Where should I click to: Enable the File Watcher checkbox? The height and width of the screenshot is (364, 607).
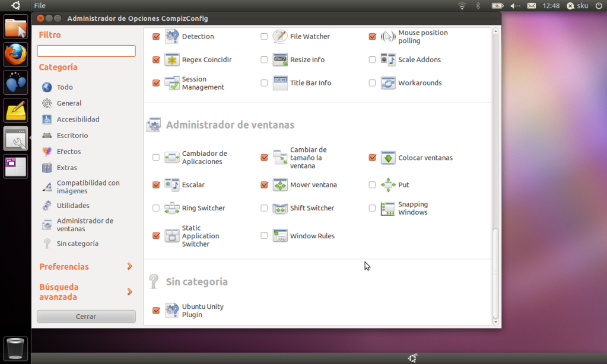264,36
